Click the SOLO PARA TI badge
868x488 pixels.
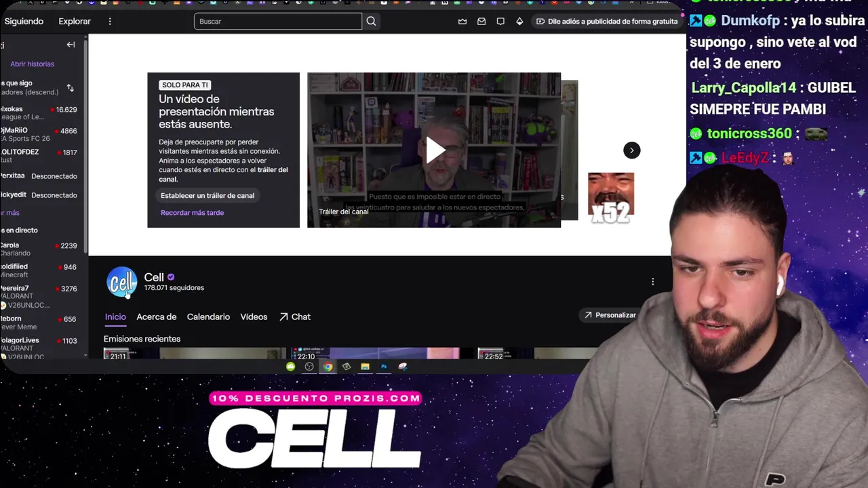[185, 85]
